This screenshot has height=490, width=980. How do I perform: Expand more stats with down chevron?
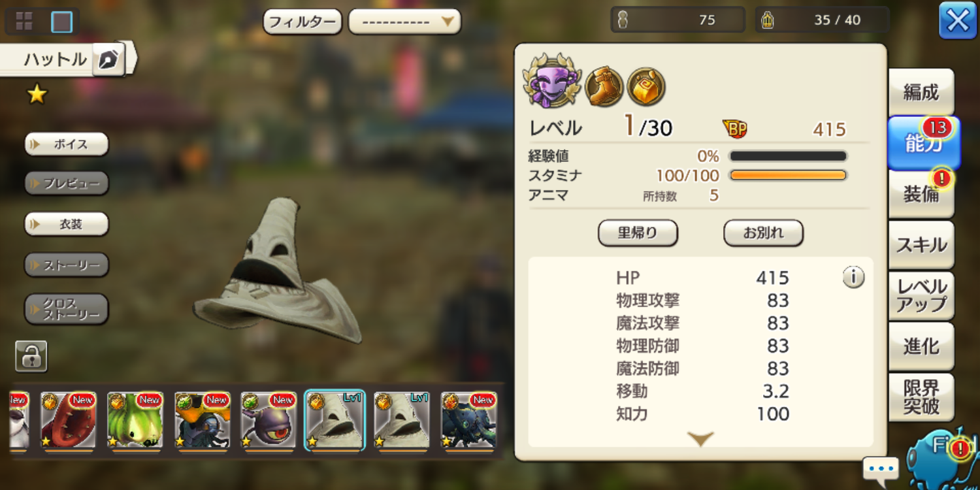point(700,438)
